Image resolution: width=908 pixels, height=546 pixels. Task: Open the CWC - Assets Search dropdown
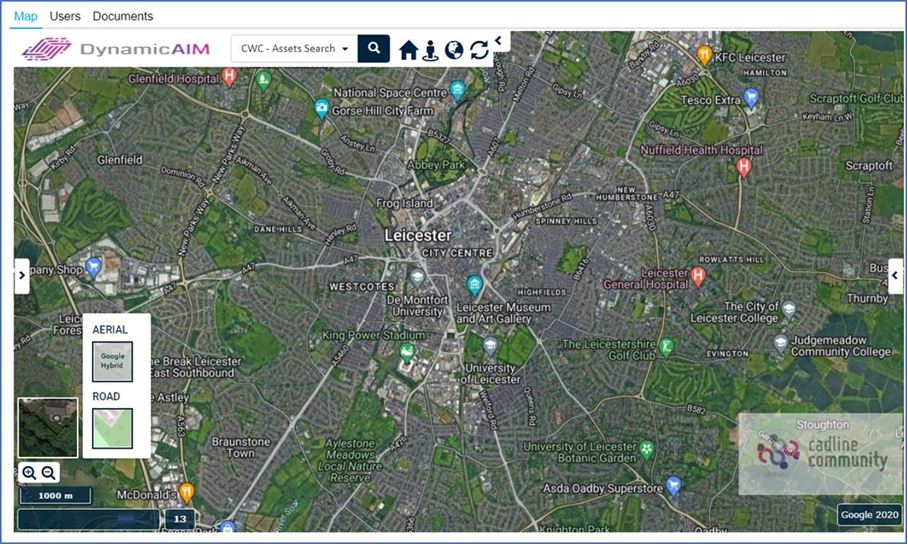pyautogui.click(x=294, y=49)
